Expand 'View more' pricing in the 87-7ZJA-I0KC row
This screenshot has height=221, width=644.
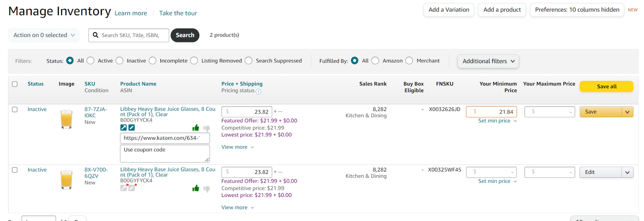click(x=237, y=147)
